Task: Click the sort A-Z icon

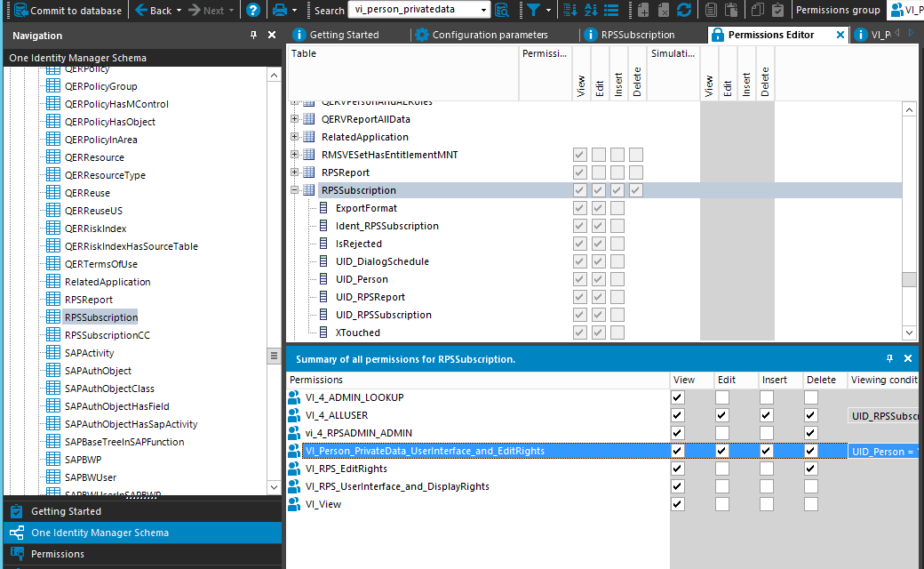Action: 591,10
